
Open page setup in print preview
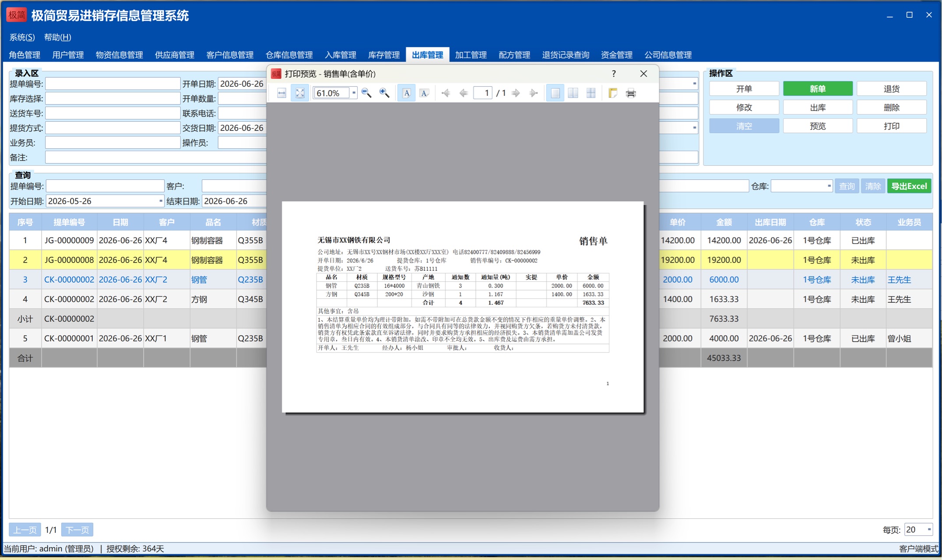pos(613,93)
